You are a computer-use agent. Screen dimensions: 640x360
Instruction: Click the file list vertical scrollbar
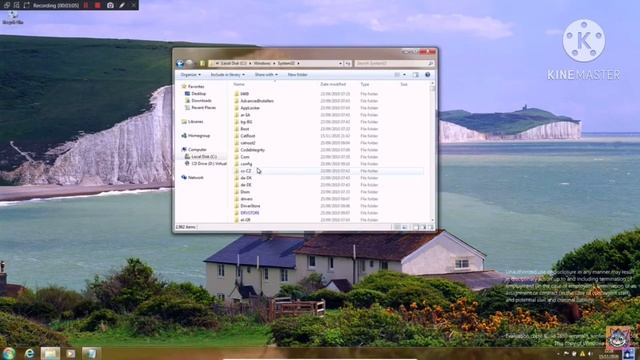click(x=432, y=152)
